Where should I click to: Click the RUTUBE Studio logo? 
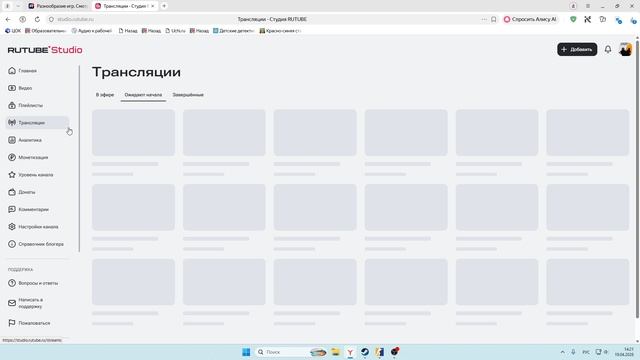[x=45, y=50]
